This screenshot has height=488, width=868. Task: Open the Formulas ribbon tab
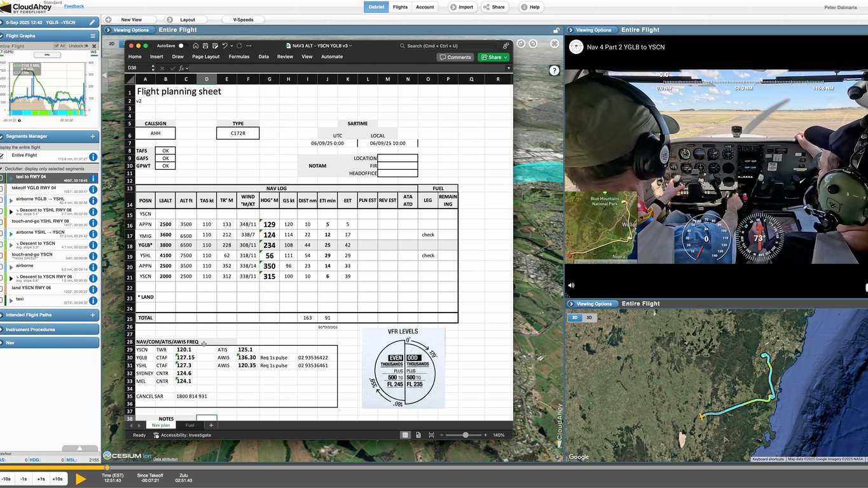point(239,57)
